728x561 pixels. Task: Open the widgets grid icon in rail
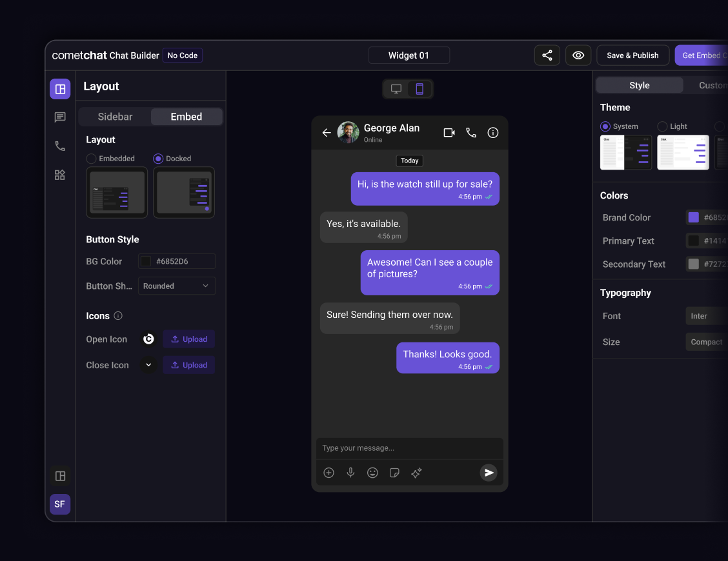click(x=60, y=175)
